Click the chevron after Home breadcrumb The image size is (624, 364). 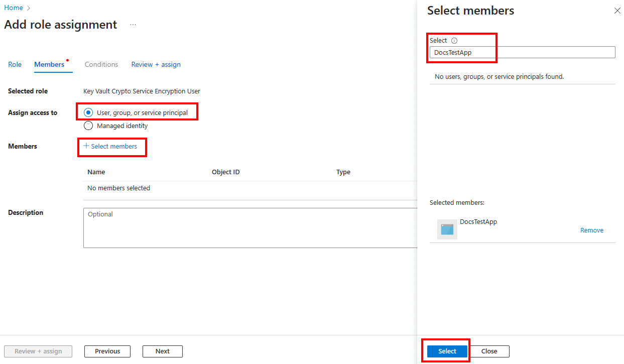tap(27, 8)
